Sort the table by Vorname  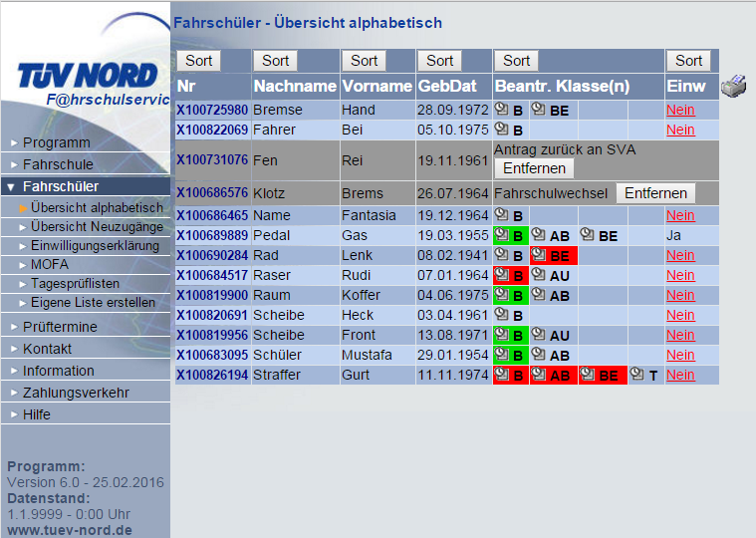click(364, 61)
